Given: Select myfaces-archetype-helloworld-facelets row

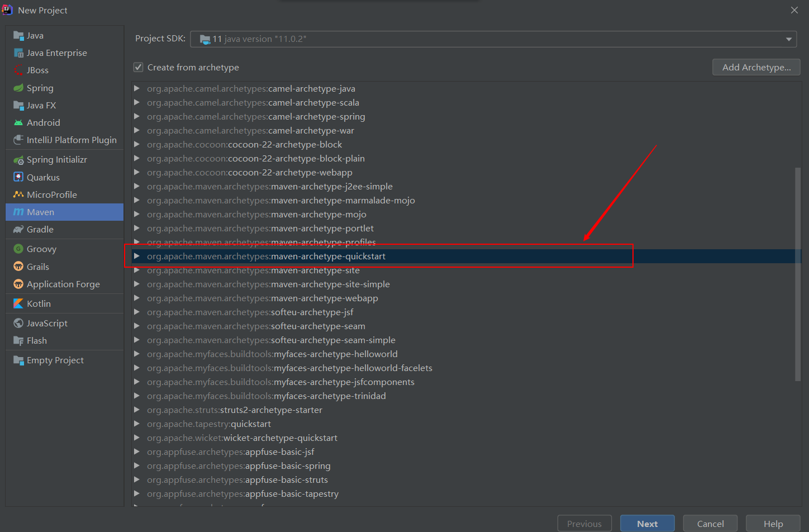Looking at the screenshot, I should (467, 368).
